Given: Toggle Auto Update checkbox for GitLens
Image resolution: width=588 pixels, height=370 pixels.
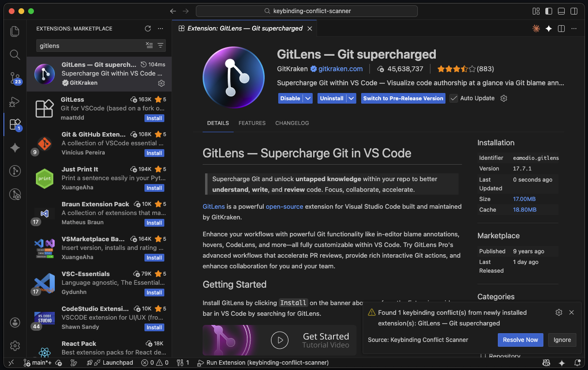Looking at the screenshot, I should (x=454, y=98).
